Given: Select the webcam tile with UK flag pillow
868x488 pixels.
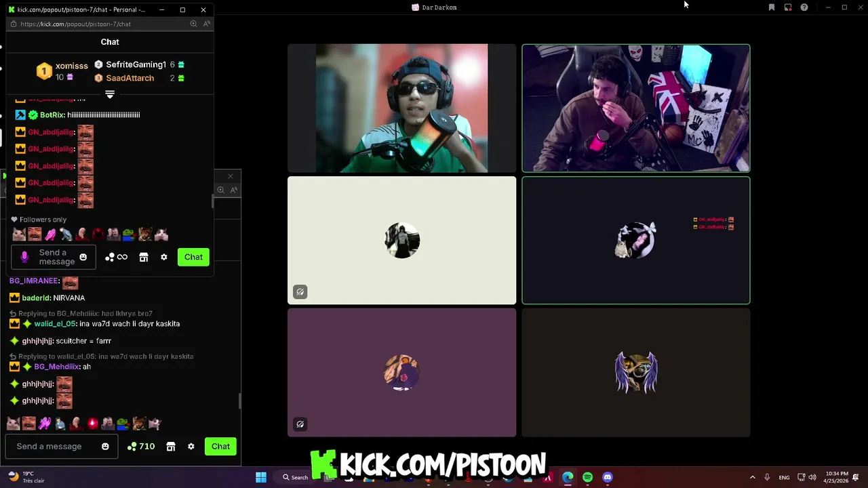Looking at the screenshot, I should tap(636, 108).
